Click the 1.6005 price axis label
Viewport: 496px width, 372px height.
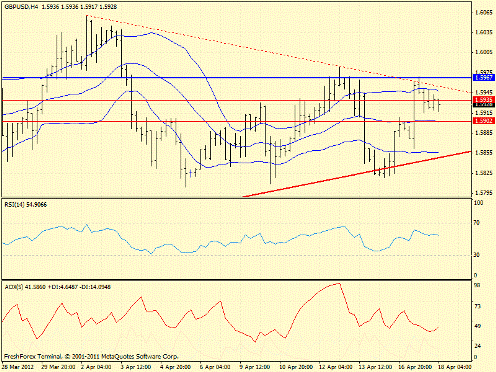point(483,52)
